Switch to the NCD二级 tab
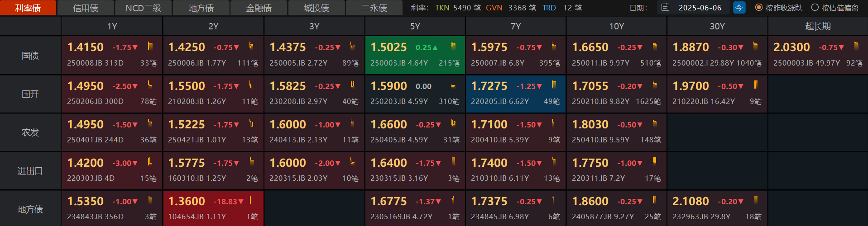868x226 pixels. 143,8
